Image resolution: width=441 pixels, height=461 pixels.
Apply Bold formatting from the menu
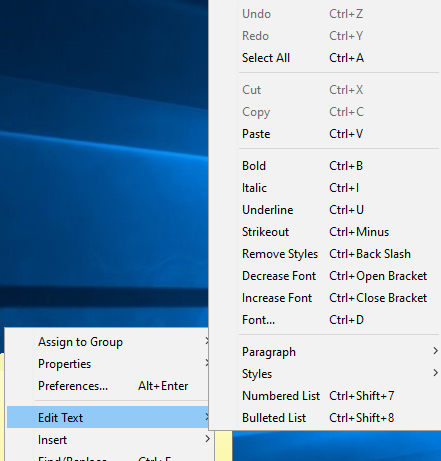point(324,166)
